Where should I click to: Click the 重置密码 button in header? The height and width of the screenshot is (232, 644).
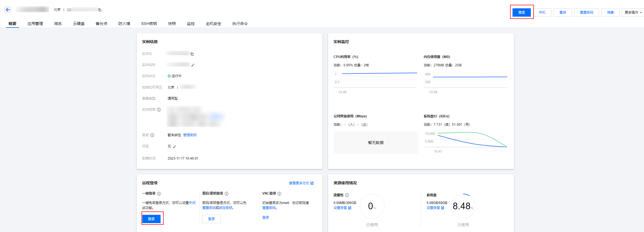coord(586,12)
